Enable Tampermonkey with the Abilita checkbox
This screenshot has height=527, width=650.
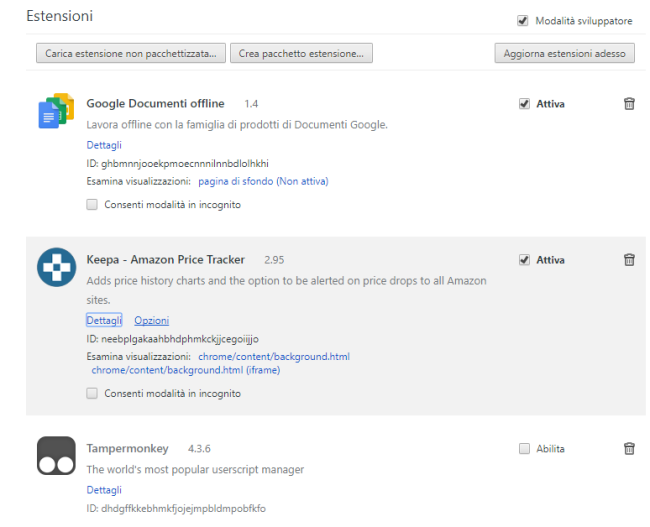point(524,449)
